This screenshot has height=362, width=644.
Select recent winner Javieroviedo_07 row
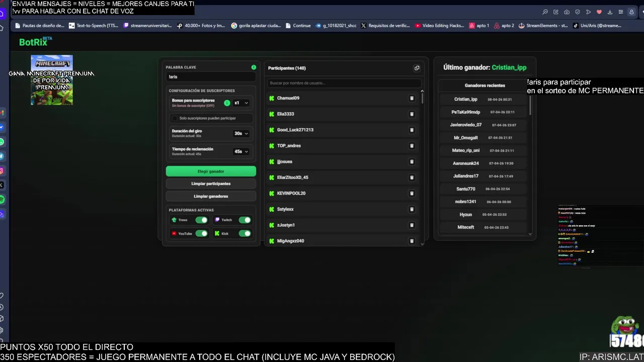click(484, 125)
